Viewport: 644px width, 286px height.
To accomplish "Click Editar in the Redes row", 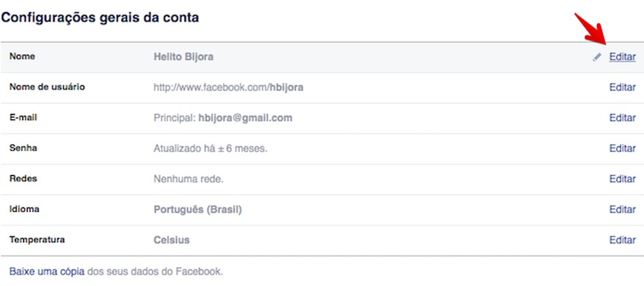I will (622, 179).
